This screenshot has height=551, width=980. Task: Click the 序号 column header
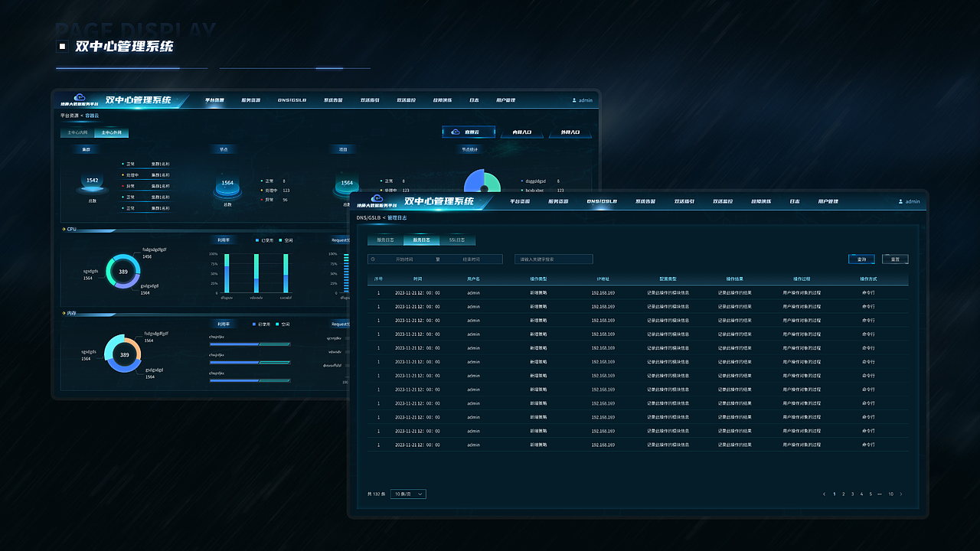(x=378, y=279)
